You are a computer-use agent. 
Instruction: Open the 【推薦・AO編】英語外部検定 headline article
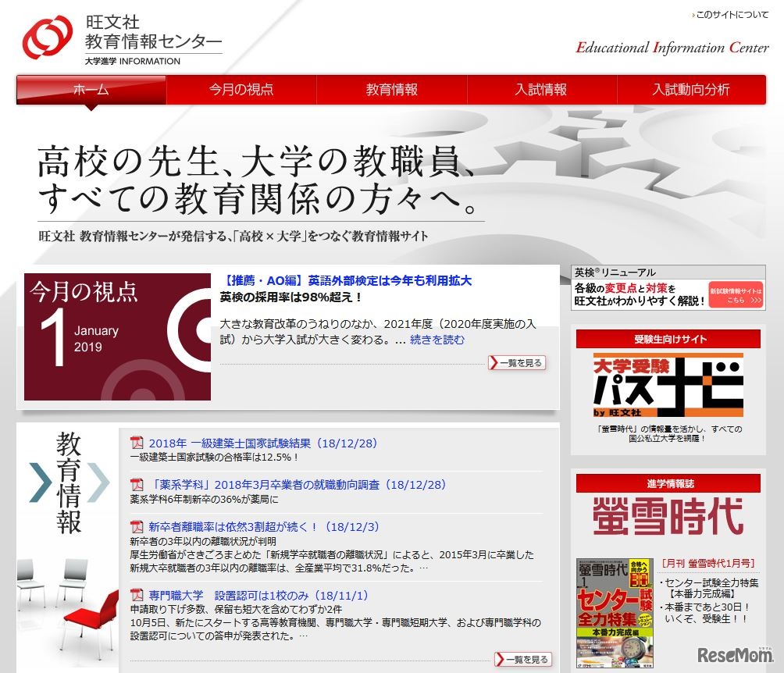pos(351,280)
